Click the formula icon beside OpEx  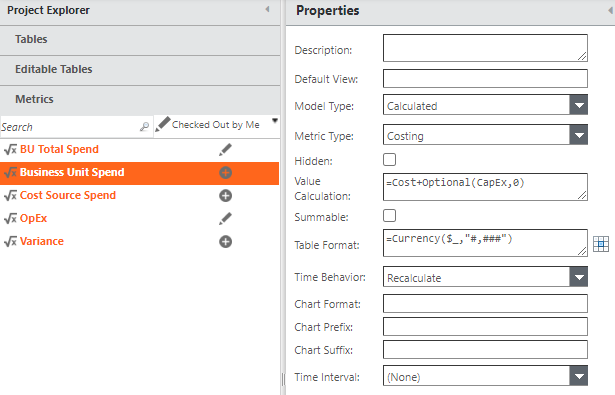pyautogui.click(x=10, y=218)
